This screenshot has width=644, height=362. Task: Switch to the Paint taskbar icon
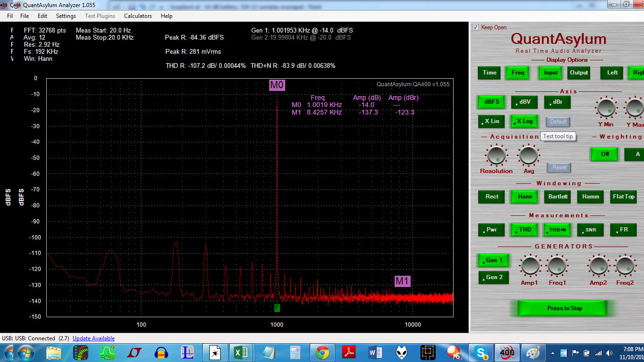click(535, 352)
